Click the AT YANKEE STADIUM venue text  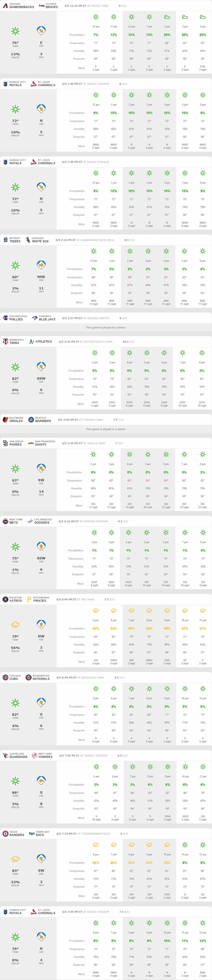click(x=94, y=756)
